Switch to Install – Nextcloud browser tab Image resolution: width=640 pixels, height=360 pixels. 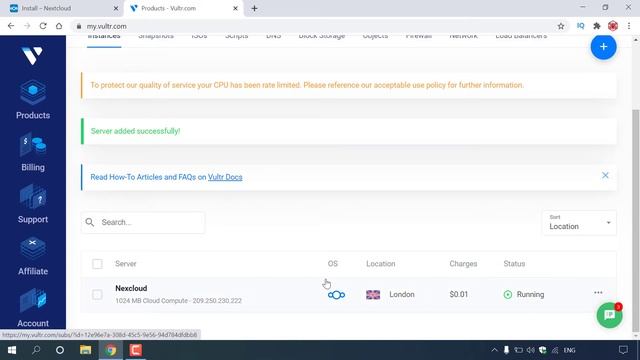coord(64,8)
